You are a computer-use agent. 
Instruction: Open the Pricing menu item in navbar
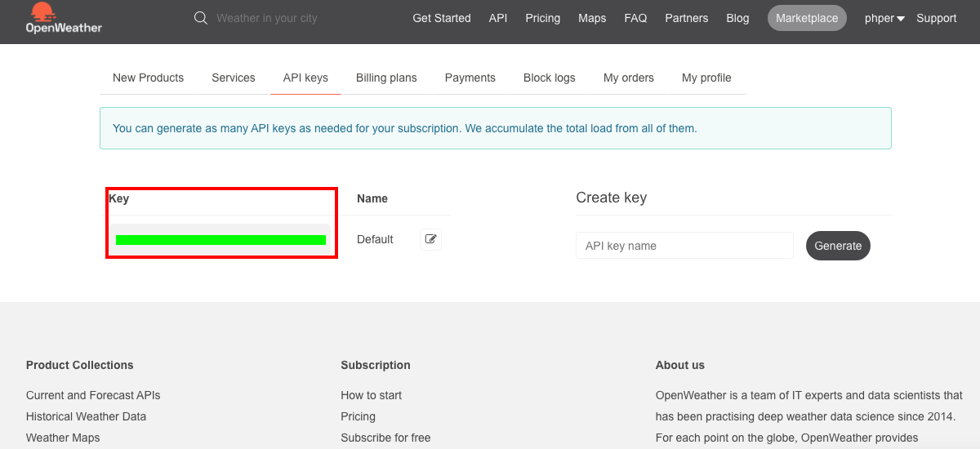tap(543, 18)
